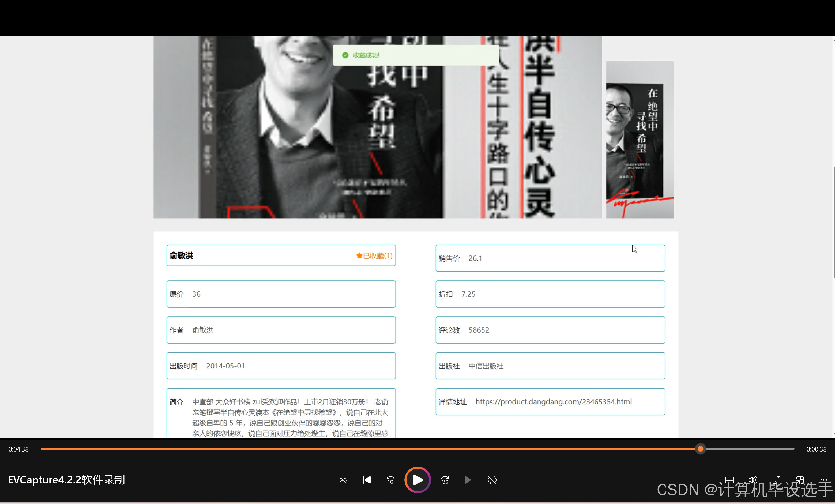Dismiss the 收藏成功 success notification

point(415,55)
